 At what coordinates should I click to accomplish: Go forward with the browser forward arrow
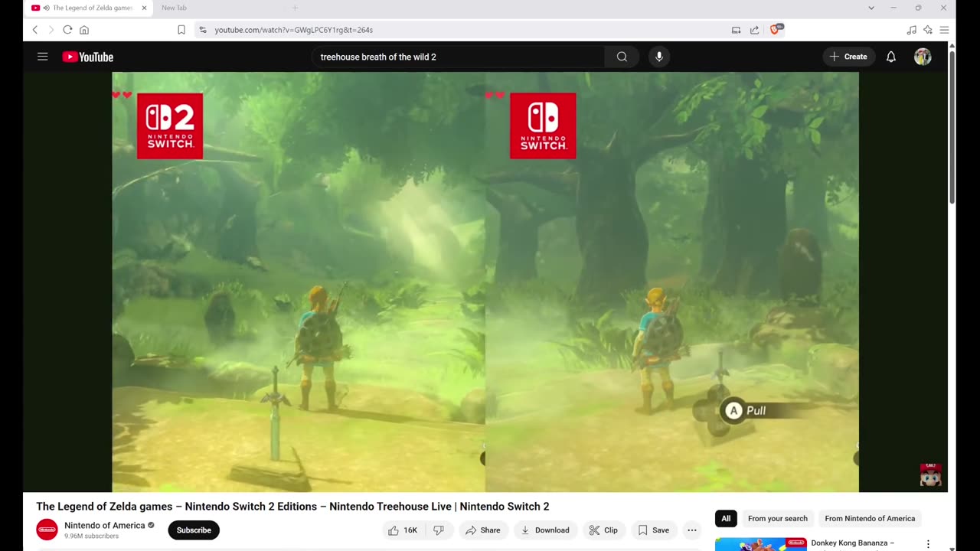(x=51, y=30)
